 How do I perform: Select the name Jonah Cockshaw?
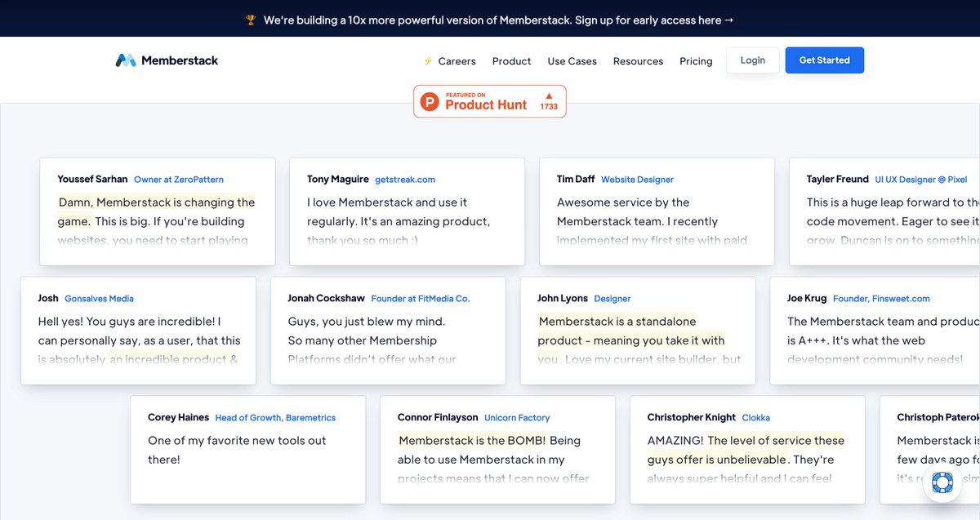pos(326,298)
